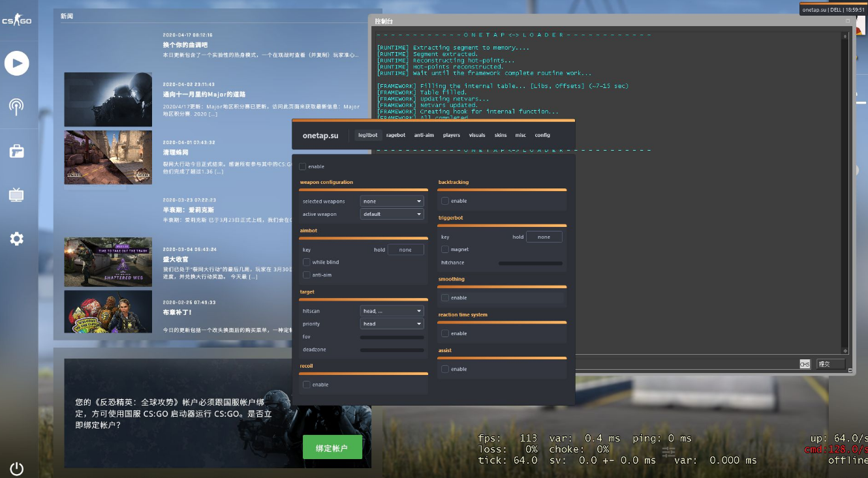Adjust the triggerbot hitchance slider
Screen dimensions: 868x478
531,263
